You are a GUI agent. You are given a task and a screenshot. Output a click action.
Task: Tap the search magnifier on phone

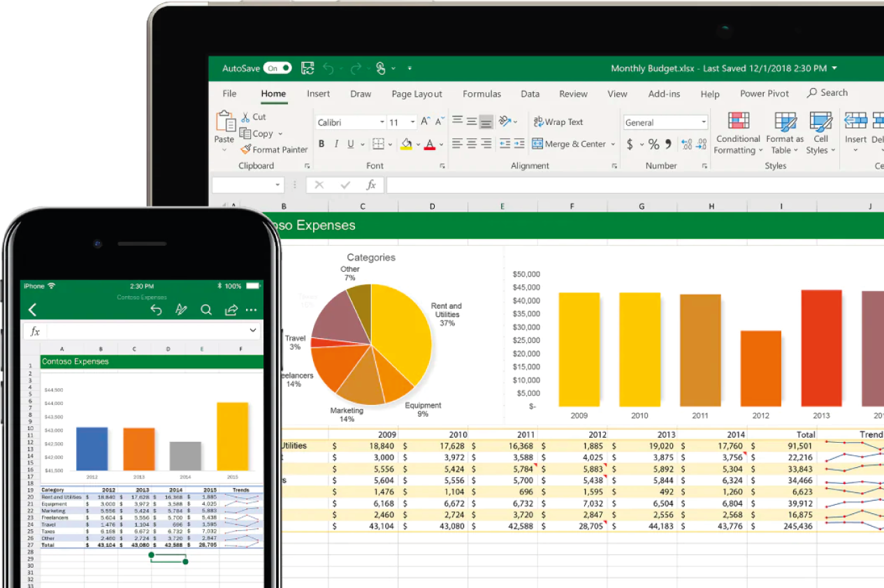(x=206, y=310)
